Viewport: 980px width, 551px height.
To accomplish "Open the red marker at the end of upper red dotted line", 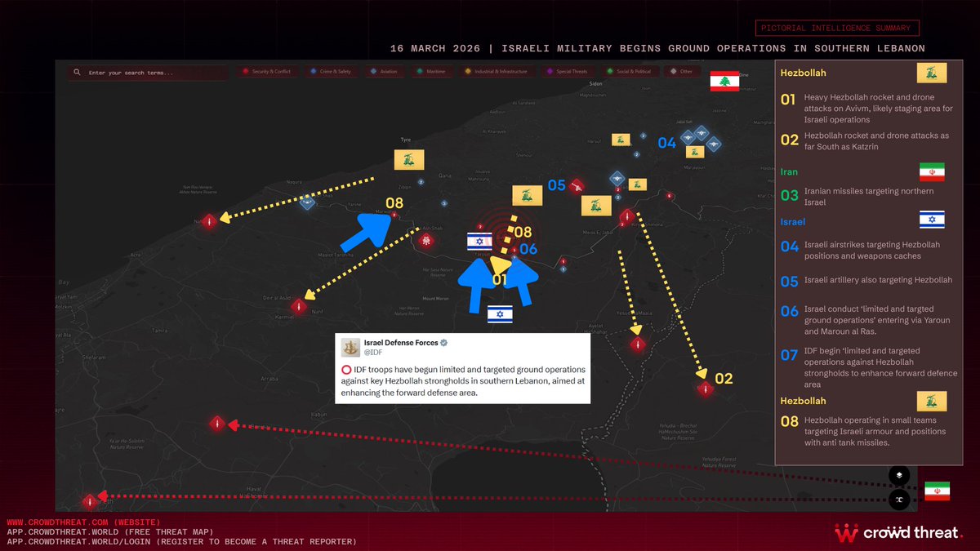I will pyautogui.click(x=217, y=424).
